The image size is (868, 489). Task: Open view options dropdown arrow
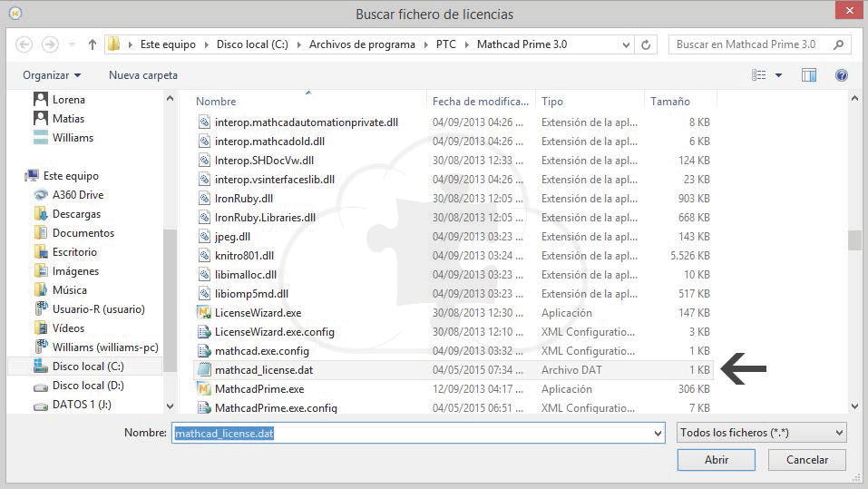click(778, 74)
